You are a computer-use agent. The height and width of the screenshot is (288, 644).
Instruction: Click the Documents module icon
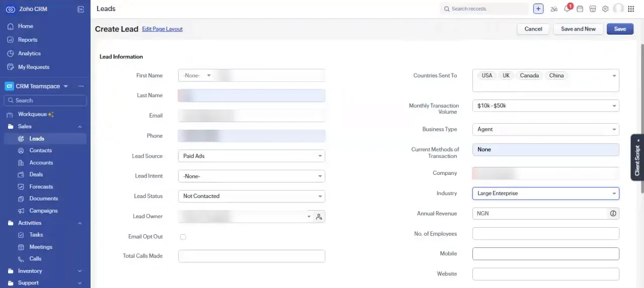pyautogui.click(x=21, y=199)
